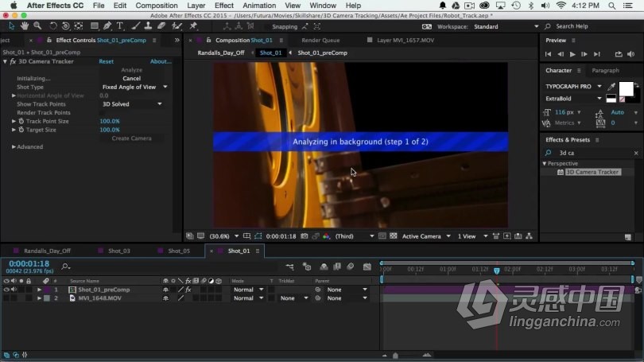Image resolution: width=644 pixels, height=362 pixels.
Task: Select the Puppet Pin tool
Action: [193, 26]
